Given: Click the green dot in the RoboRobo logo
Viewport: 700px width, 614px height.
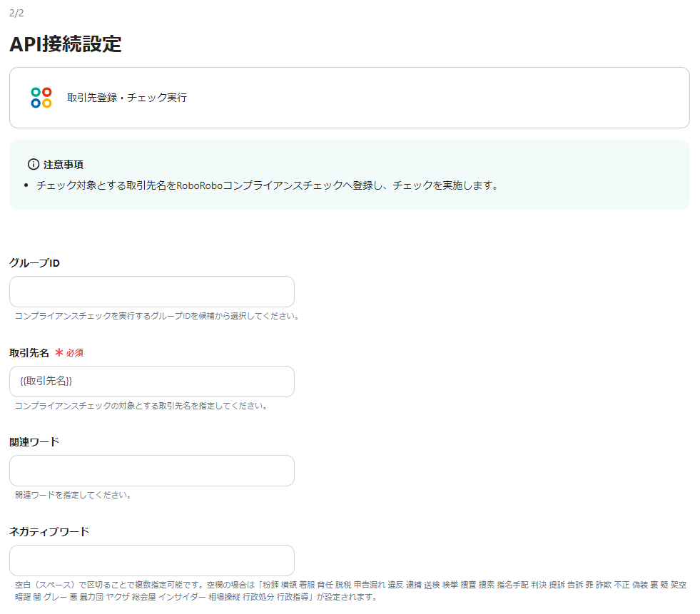Looking at the screenshot, I should (x=36, y=92).
